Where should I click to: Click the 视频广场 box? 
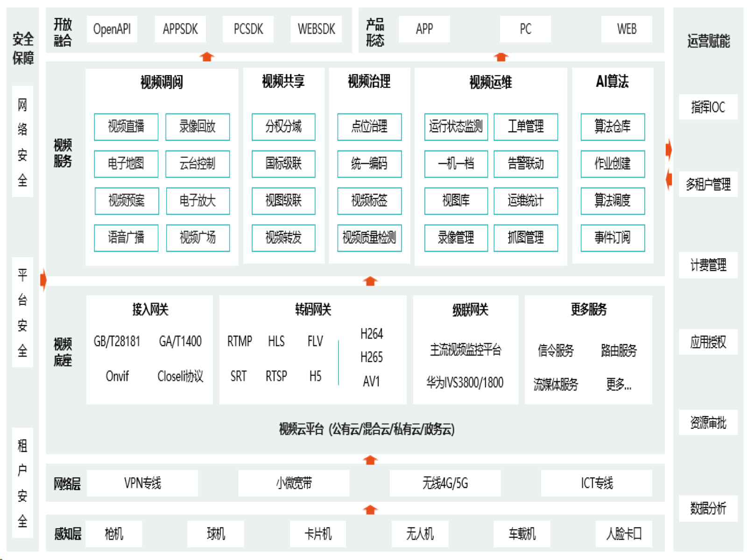click(198, 238)
